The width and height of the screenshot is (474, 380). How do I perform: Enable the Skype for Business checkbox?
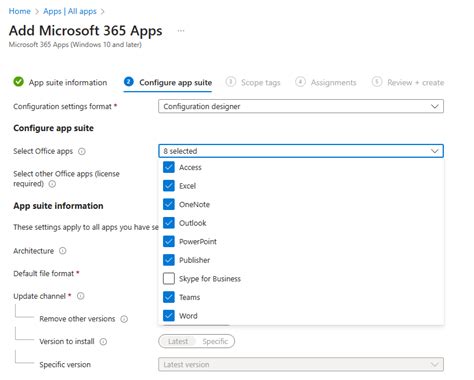(x=169, y=278)
